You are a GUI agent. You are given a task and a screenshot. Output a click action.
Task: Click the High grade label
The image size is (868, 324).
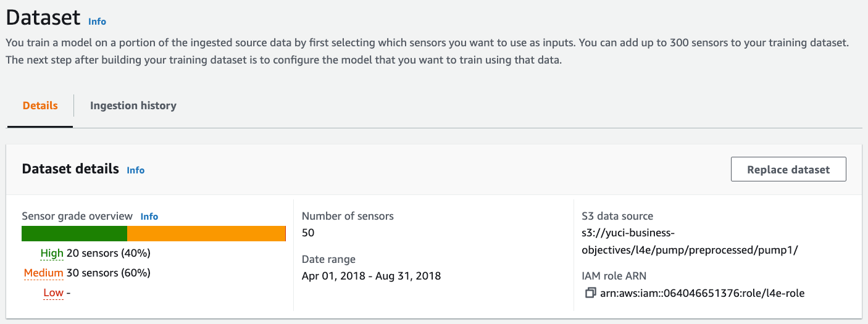click(x=52, y=253)
